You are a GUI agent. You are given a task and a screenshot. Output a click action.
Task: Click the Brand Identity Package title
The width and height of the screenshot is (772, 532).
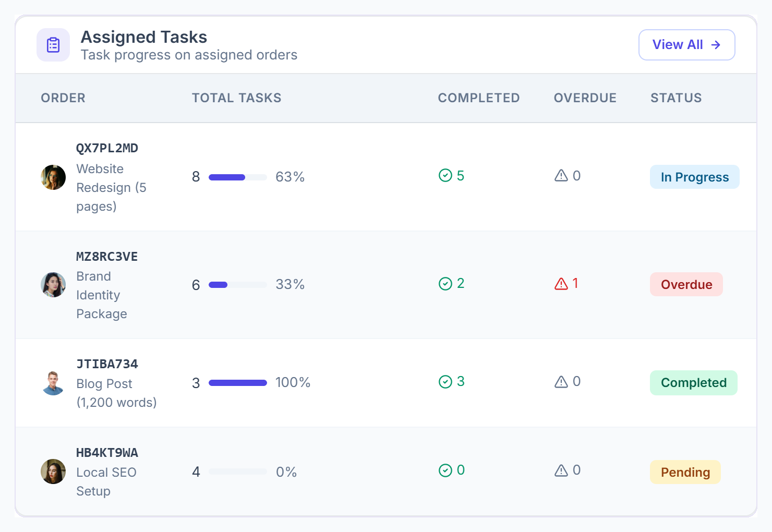pyautogui.click(x=102, y=295)
